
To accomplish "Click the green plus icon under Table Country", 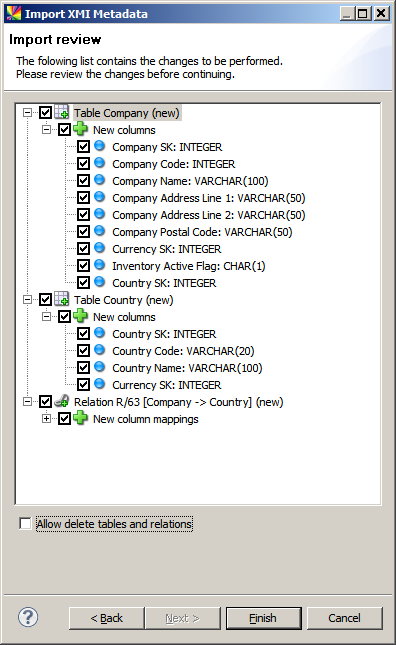I will [80, 316].
